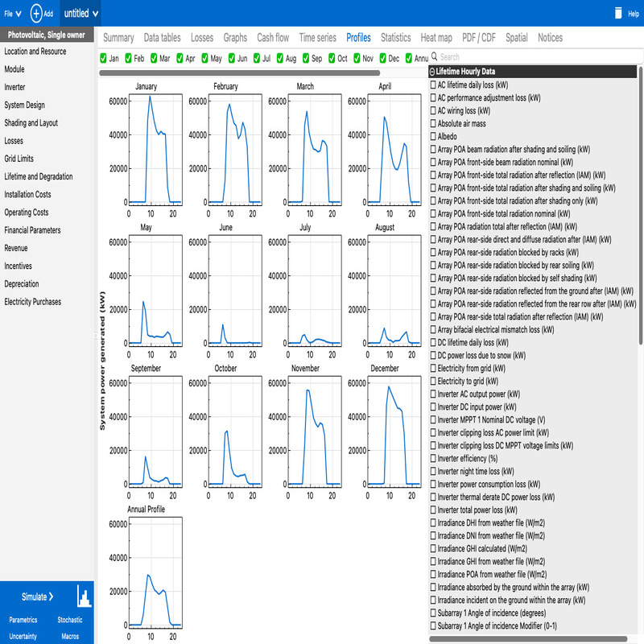Go to the Cash flow tab
This screenshot has height=644, width=644.
click(273, 38)
